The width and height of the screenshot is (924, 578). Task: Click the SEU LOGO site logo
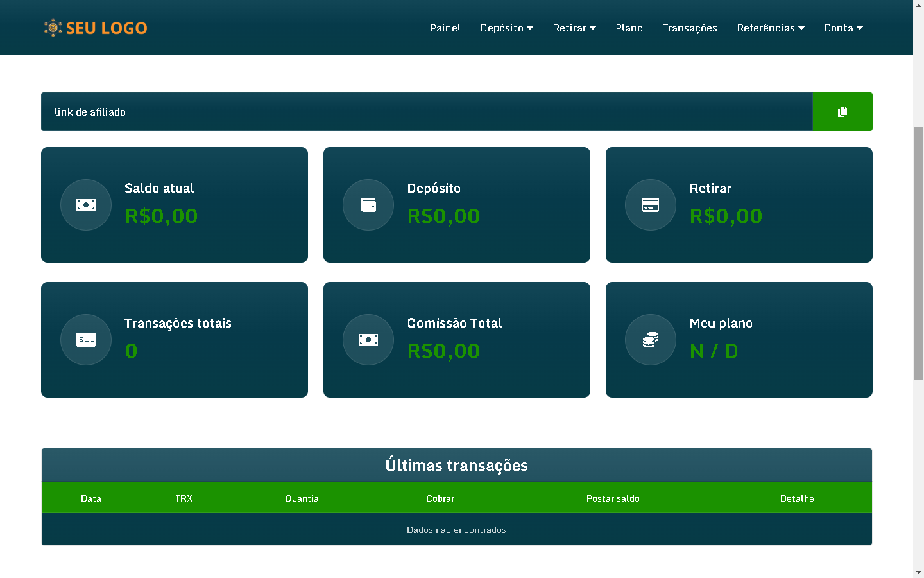coord(96,28)
